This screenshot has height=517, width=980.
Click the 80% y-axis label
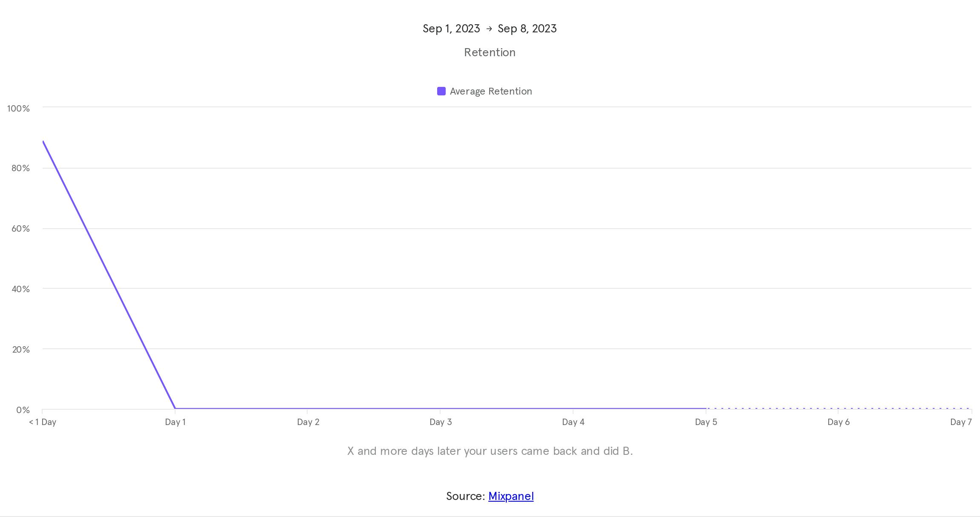coord(20,168)
